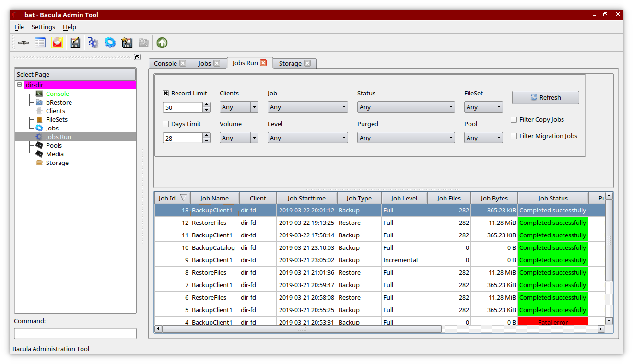This screenshot has width=633, height=364.
Task: Collapse the dir-dir tree node
Action: (20, 85)
